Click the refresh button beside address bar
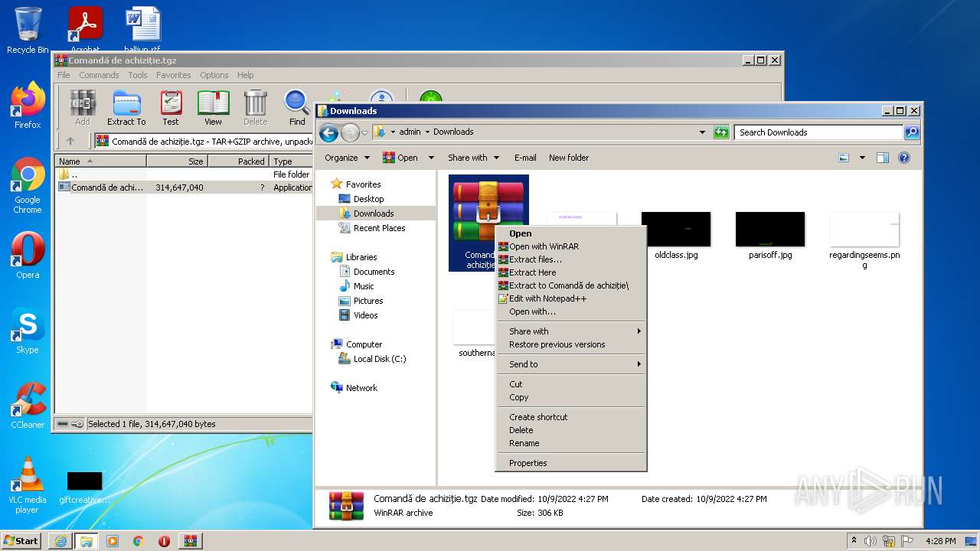Image resolution: width=980 pixels, height=551 pixels. 721,132
